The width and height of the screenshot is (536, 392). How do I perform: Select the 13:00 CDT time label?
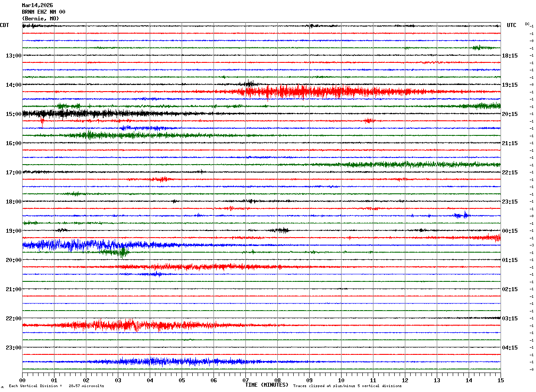point(13,56)
